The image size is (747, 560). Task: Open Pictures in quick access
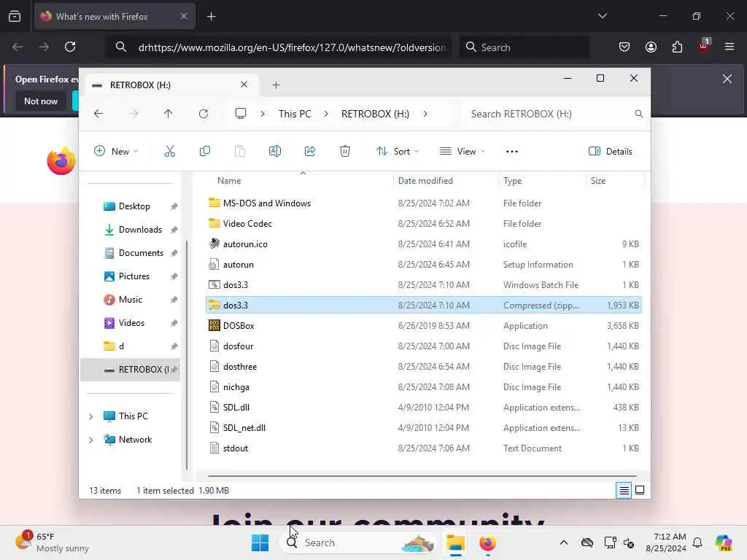[x=134, y=276]
